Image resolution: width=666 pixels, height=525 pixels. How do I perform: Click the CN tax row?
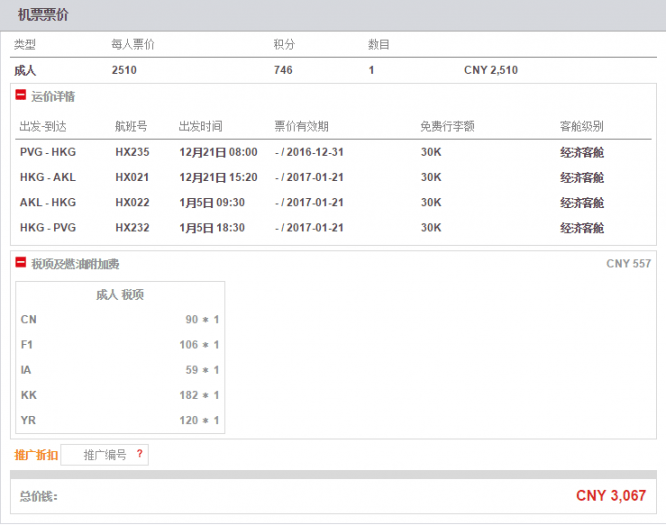coord(120,319)
